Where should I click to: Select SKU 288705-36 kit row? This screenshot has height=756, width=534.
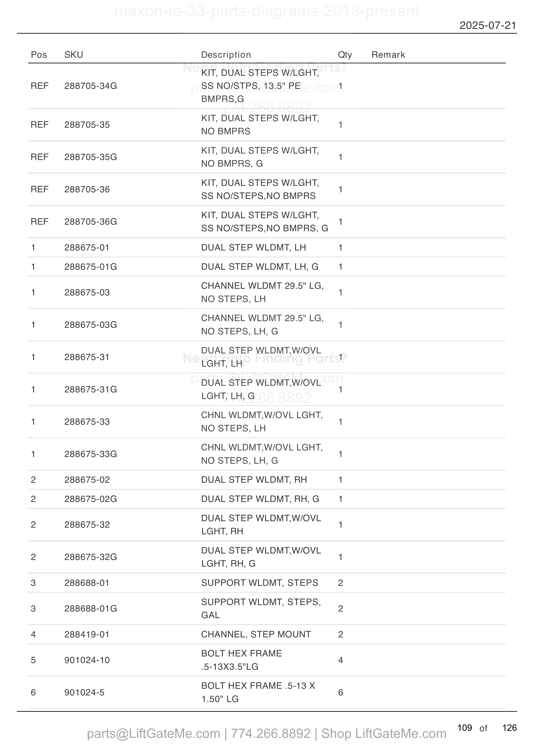(x=267, y=189)
